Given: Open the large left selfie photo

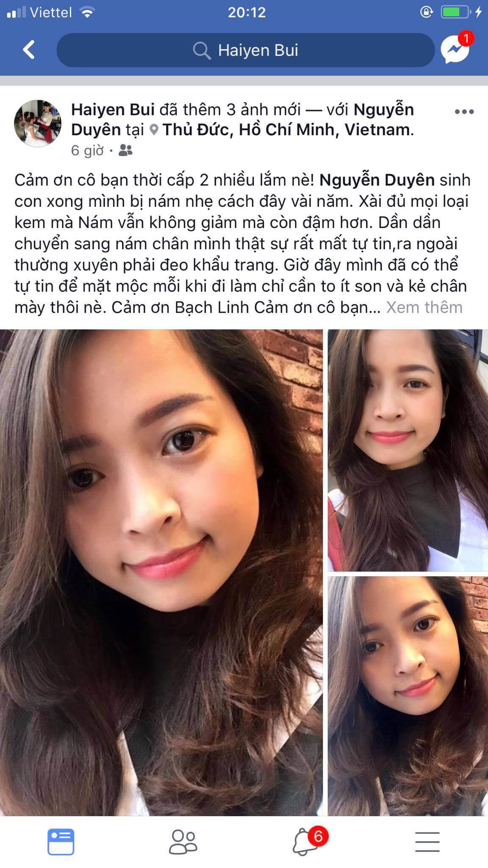Looking at the screenshot, I should pos(161,573).
